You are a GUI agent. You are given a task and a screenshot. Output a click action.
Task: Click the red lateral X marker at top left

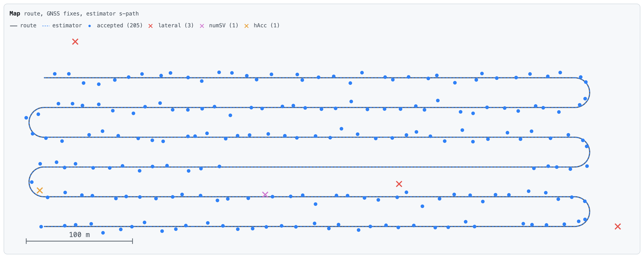coord(75,42)
